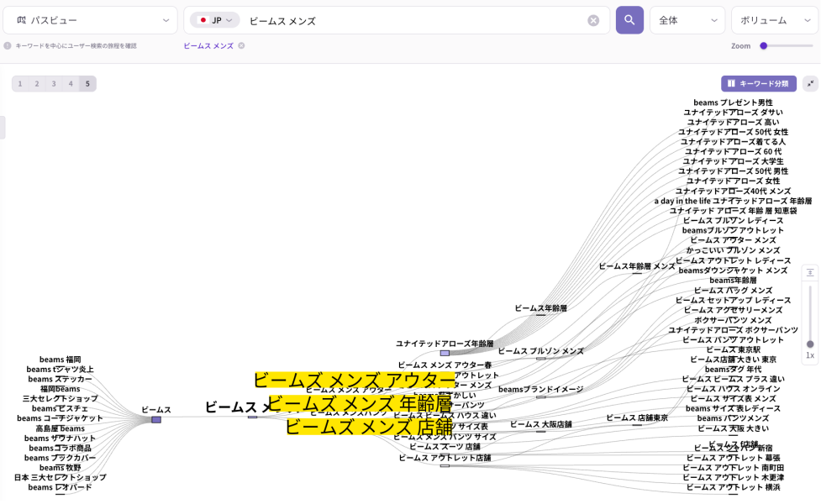Screen dimensions: 821x504
Task: Click the ビームス 東京駅 keyword
Action: click(x=733, y=349)
